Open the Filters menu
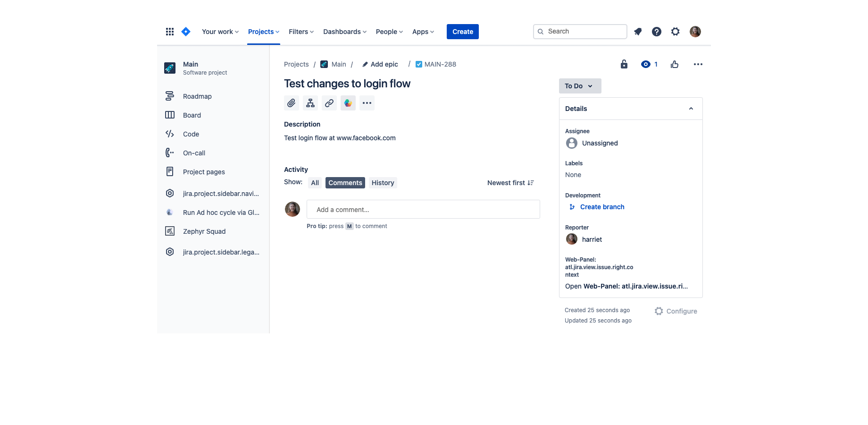868x425 pixels. pyautogui.click(x=300, y=31)
